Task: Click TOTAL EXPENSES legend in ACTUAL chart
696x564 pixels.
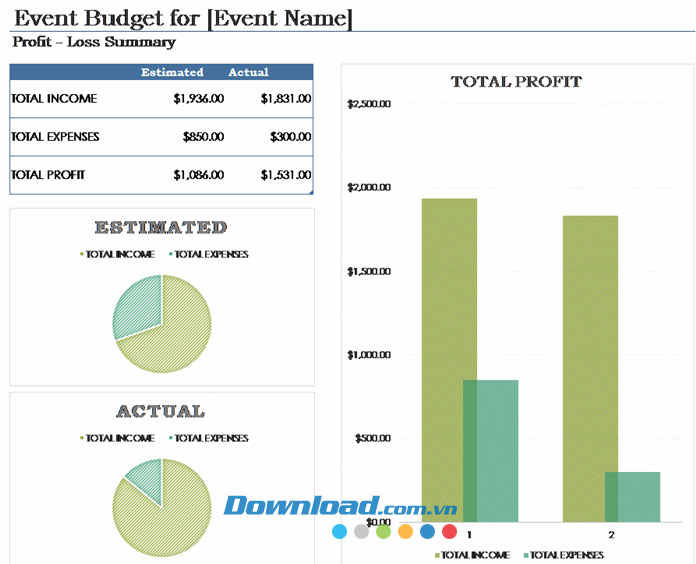Action: pyautogui.click(x=209, y=438)
